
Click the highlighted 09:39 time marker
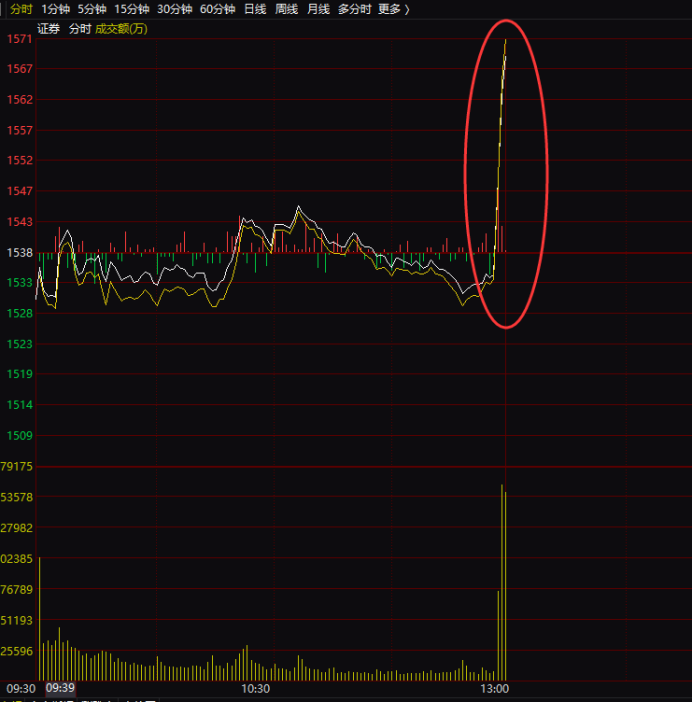pos(61,688)
